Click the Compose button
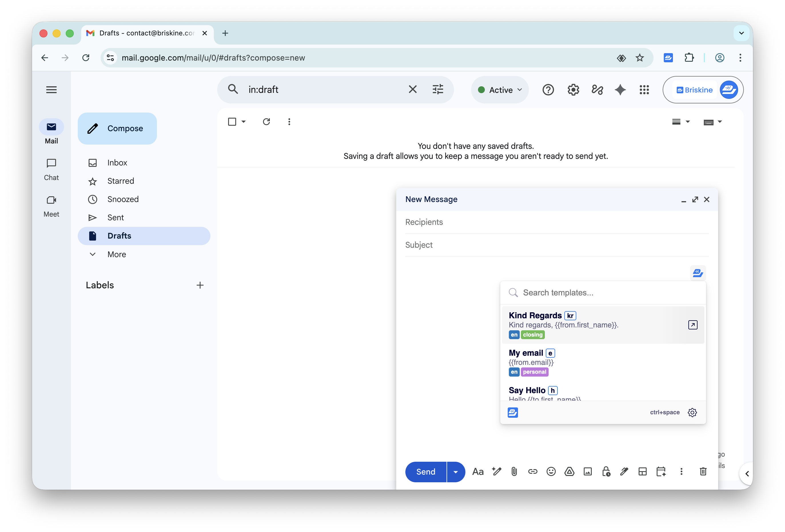 click(x=117, y=128)
